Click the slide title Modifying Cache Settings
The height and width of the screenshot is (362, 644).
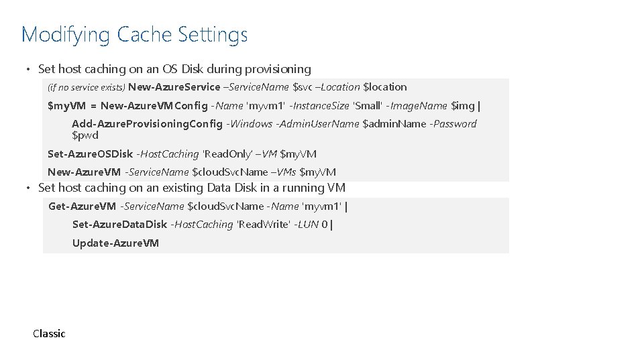(134, 34)
